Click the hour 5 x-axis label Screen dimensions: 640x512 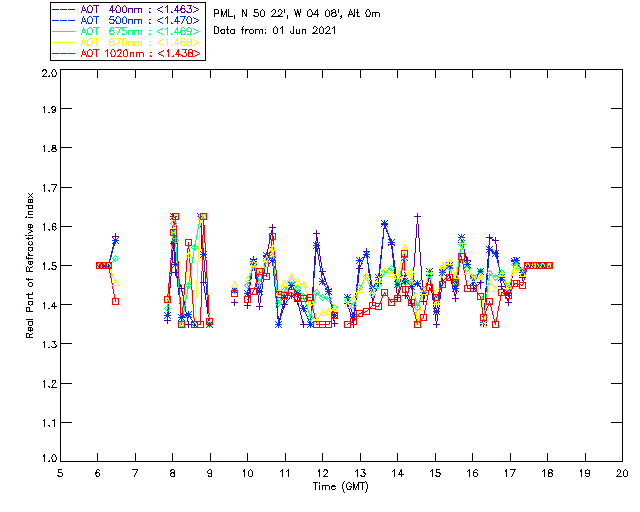coord(60,473)
